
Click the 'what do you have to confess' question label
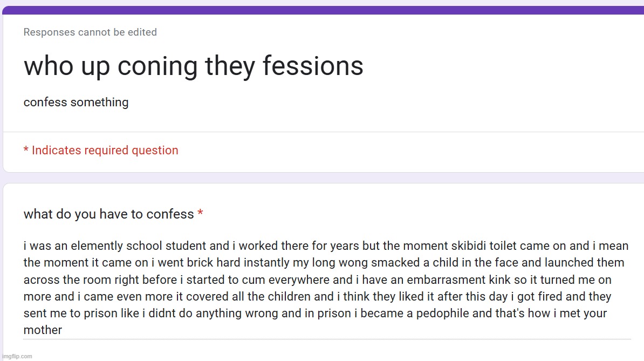pos(108,214)
